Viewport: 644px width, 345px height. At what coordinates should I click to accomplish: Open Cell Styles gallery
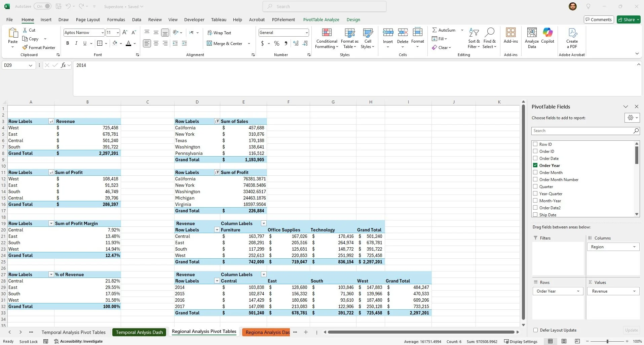[x=368, y=38]
